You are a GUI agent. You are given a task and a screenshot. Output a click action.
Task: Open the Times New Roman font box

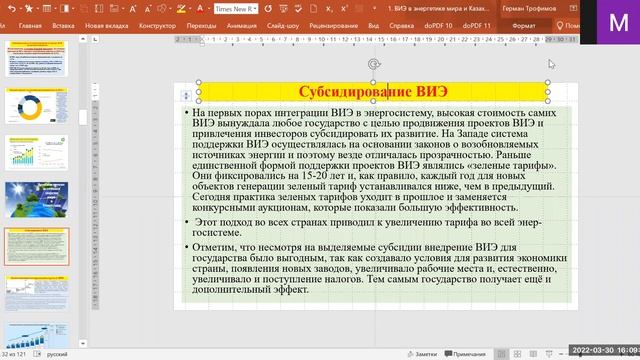(x=236, y=9)
